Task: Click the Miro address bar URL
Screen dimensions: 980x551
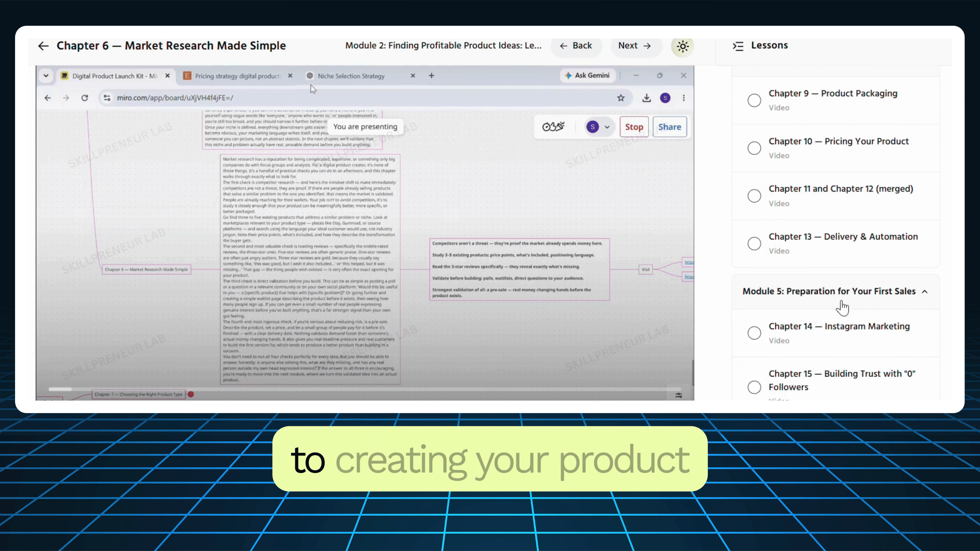Action: pyautogui.click(x=175, y=98)
